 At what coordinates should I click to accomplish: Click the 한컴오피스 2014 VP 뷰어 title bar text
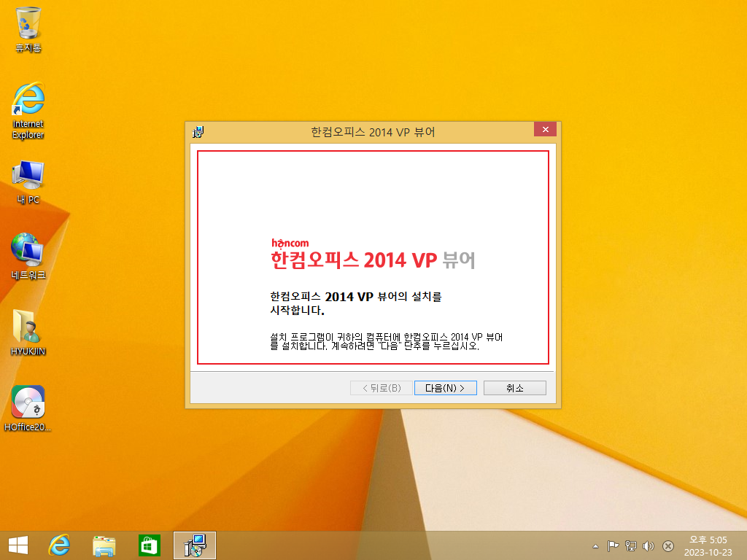pyautogui.click(x=373, y=132)
